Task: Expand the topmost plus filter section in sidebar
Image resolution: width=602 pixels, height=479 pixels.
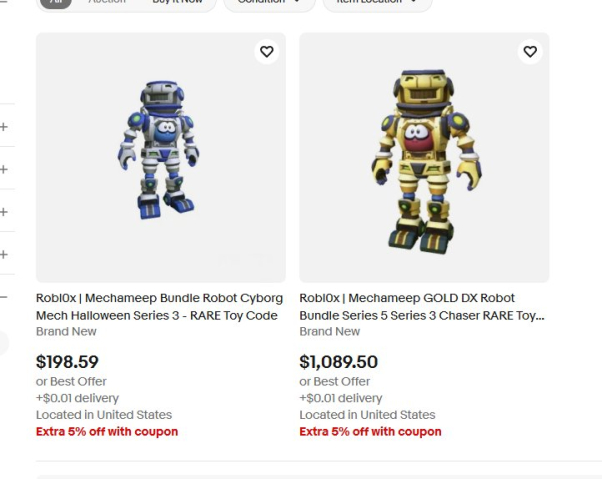Action: (4, 127)
